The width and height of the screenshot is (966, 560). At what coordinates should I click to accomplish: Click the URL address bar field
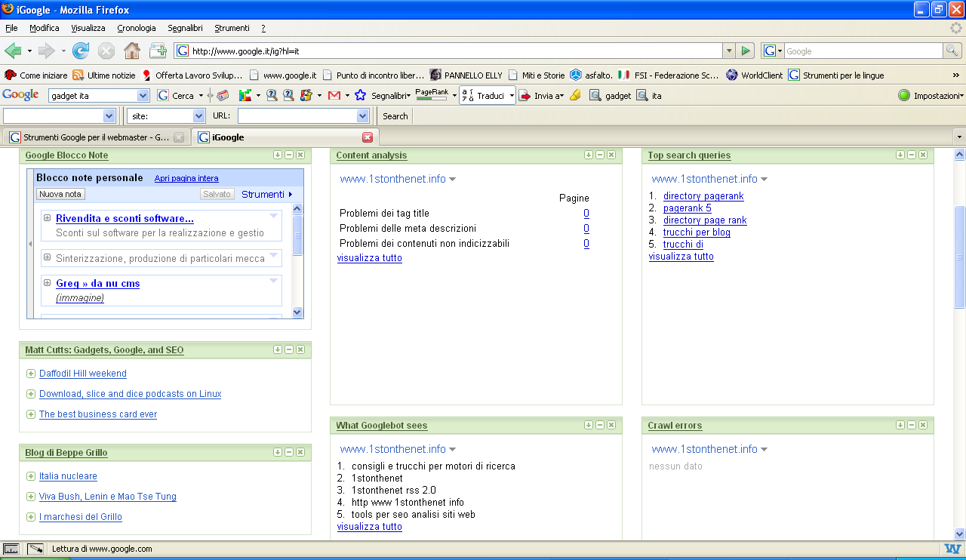tap(449, 51)
